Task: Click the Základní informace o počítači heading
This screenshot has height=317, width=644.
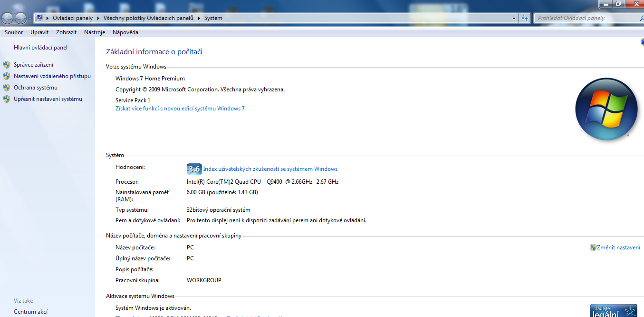Action: pyautogui.click(x=154, y=52)
